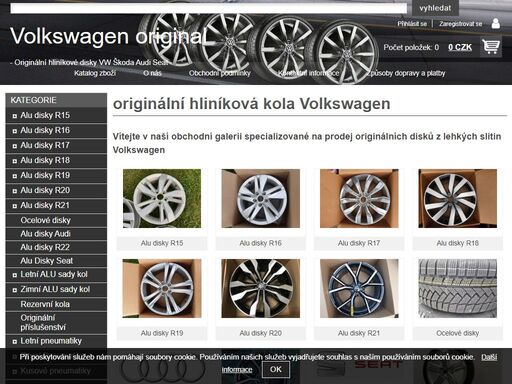Open the shopping cart icon
This screenshot has height=384, width=512.
(x=491, y=47)
